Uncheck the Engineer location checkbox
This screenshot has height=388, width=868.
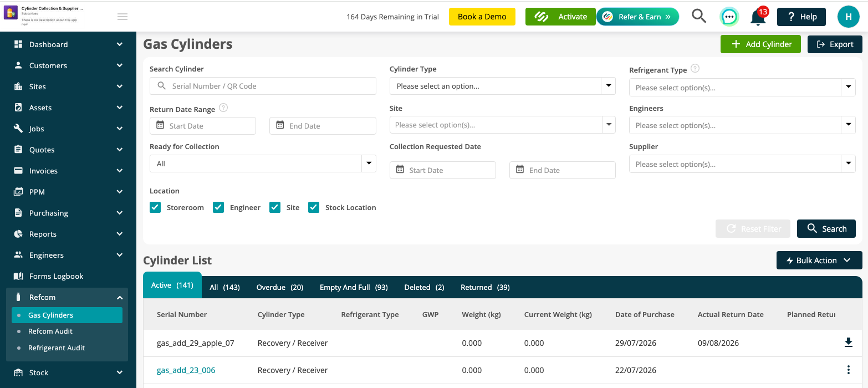pos(218,207)
